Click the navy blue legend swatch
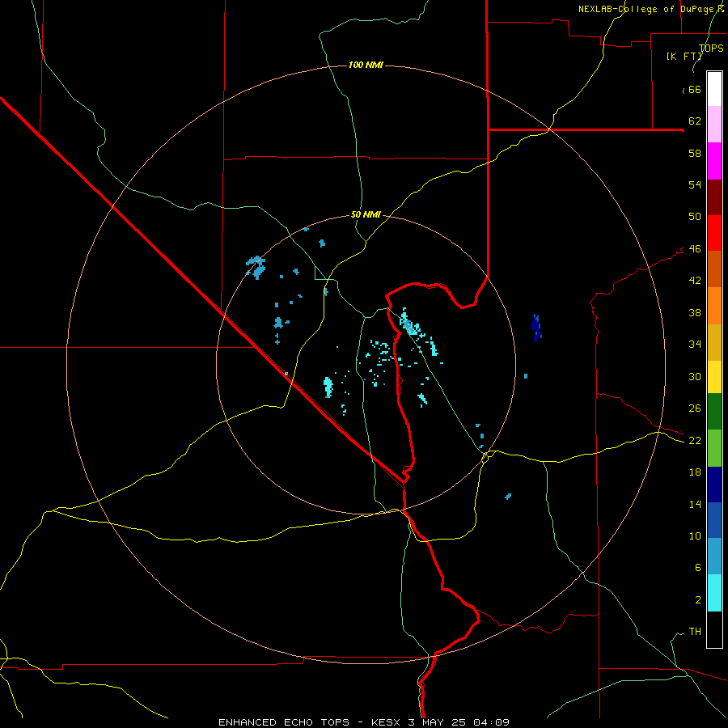Screen dimensions: 728x728 (714, 485)
